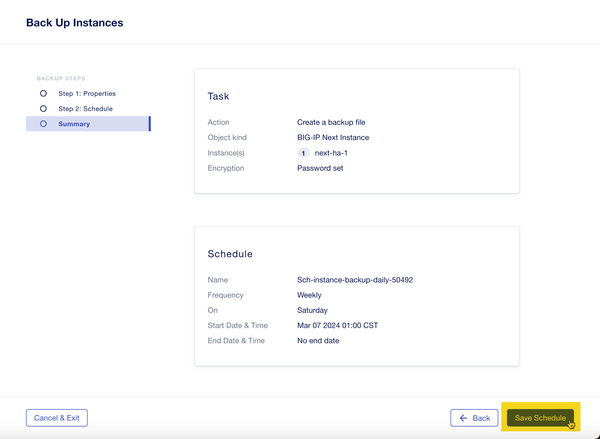Click the instance count badge showing 1
The height and width of the screenshot is (439, 600).
303,153
